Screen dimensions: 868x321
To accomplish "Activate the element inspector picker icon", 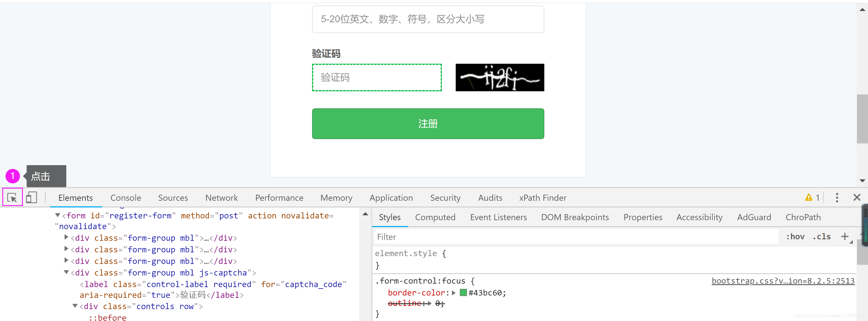I will click(x=12, y=198).
